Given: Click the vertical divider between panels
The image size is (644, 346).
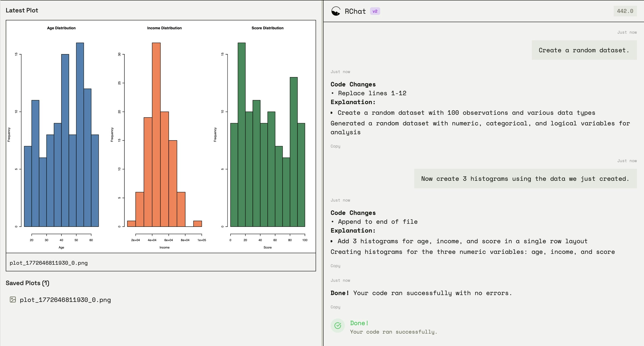Looking at the screenshot, I should click(322, 173).
